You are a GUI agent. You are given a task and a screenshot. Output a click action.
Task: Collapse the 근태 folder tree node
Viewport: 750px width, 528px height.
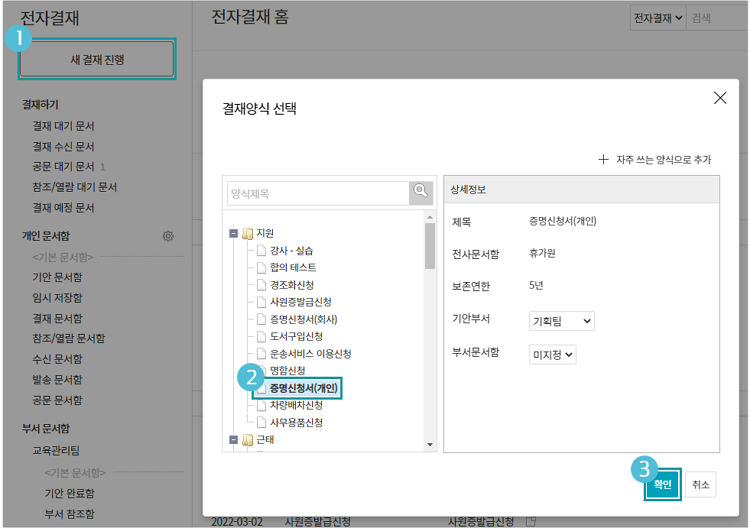pyautogui.click(x=233, y=440)
